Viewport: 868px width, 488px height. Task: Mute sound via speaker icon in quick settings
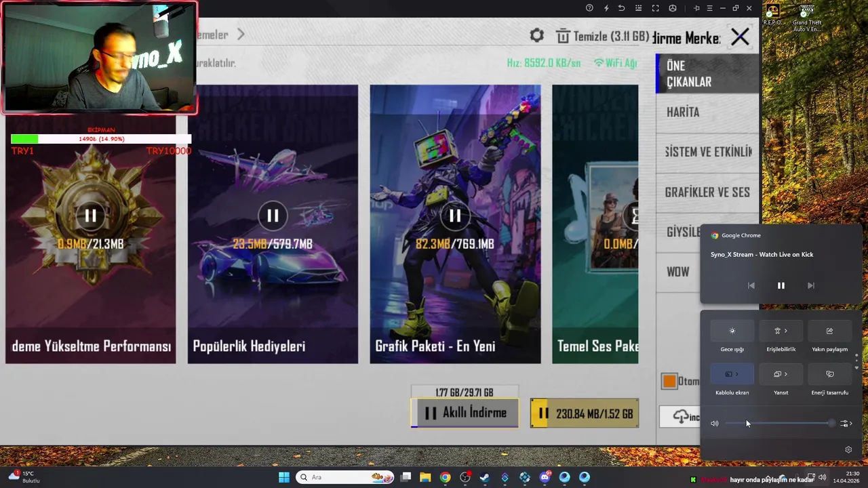coord(714,424)
